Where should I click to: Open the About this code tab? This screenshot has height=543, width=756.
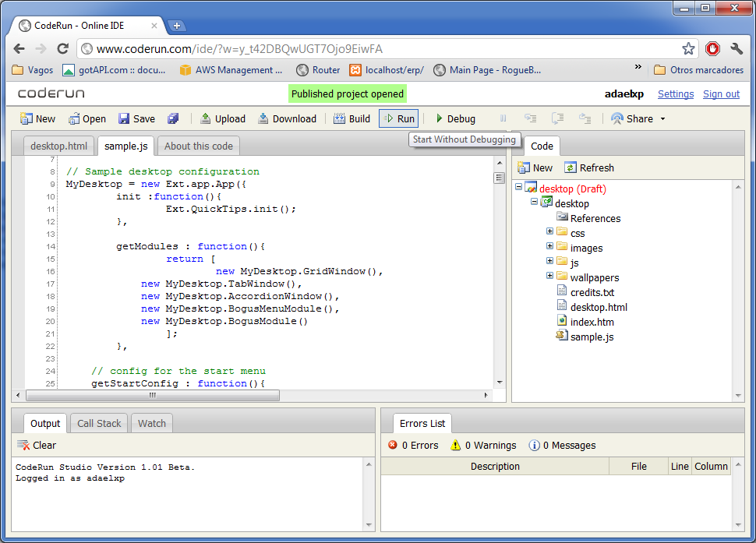coord(198,146)
